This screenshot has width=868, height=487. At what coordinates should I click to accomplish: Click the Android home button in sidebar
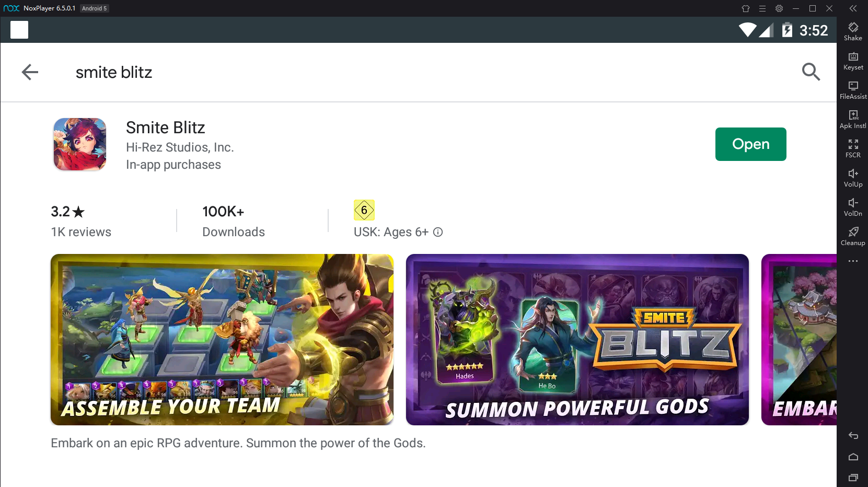[853, 457]
